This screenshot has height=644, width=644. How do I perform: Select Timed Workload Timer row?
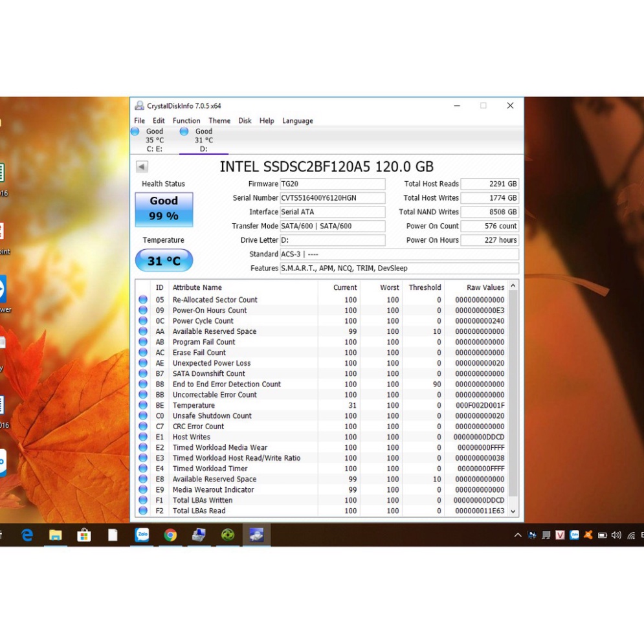(322, 469)
